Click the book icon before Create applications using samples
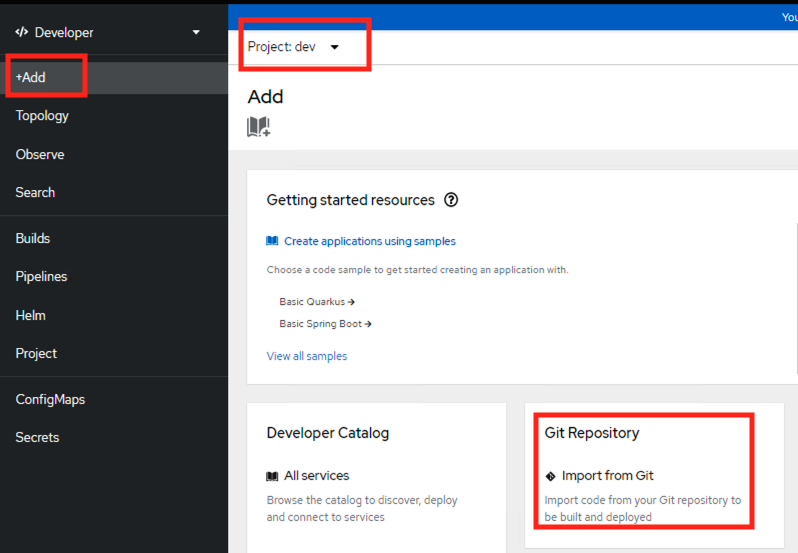The width and height of the screenshot is (798, 553). coord(272,241)
